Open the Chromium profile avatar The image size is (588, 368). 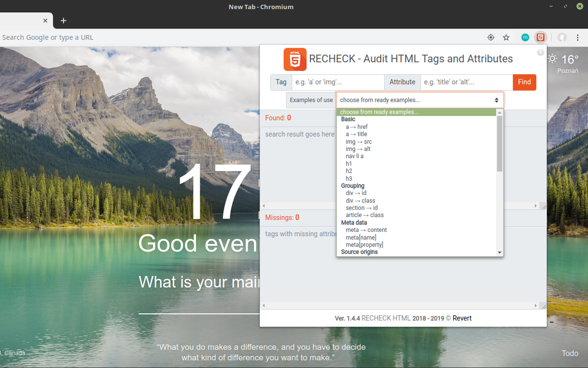[x=562, y=37]
